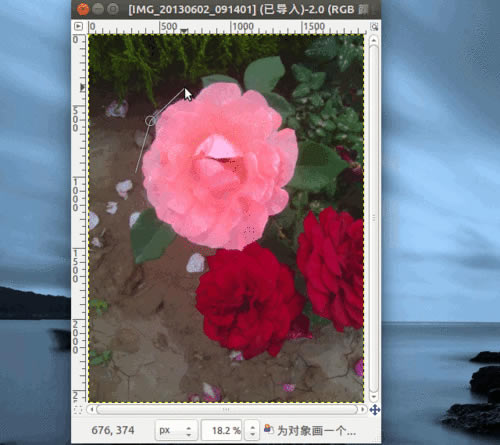Click horizontal scrollbar right arrow
Image resolution: width=500 pixels, height=445 pixels.
pos(362,409)
